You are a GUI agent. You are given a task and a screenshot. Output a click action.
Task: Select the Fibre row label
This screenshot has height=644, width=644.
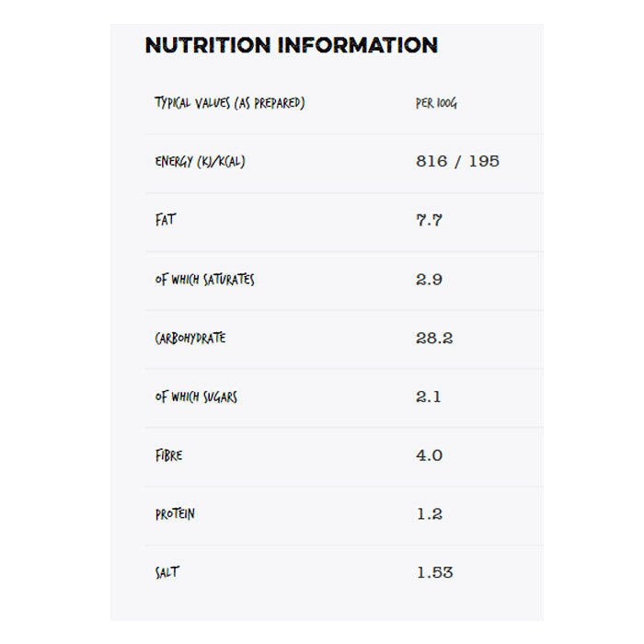pos(168,455)
